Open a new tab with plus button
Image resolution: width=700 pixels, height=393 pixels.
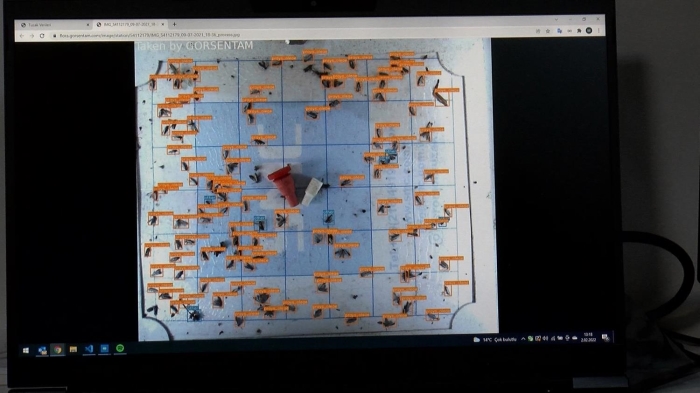click(x=174, y=24)
